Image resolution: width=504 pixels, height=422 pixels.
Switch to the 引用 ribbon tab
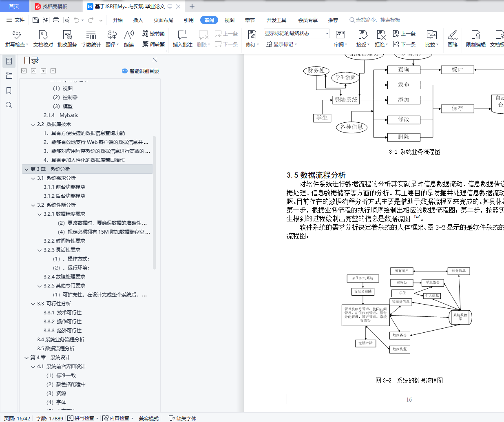pyautogui.click(x=188, y=20)
